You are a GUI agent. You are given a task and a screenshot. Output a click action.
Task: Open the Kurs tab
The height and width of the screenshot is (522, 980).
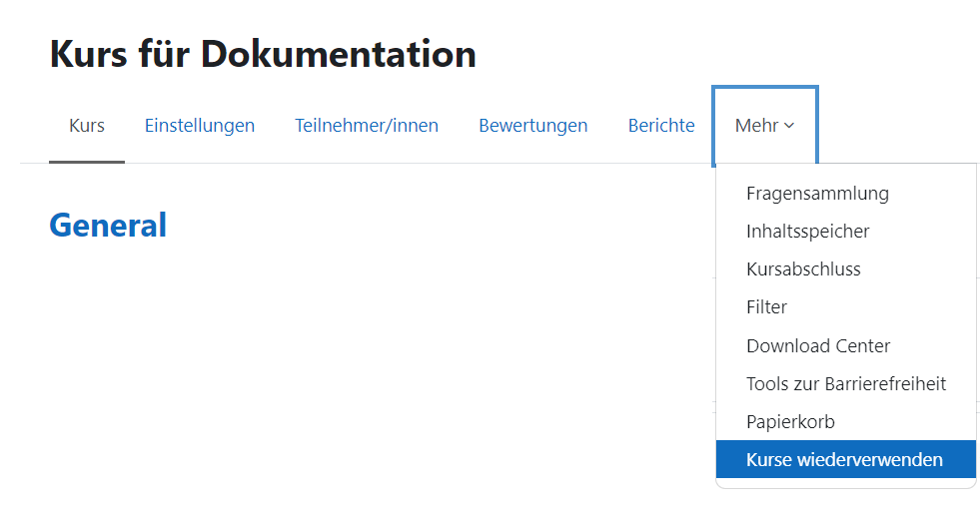coord(87,126)
